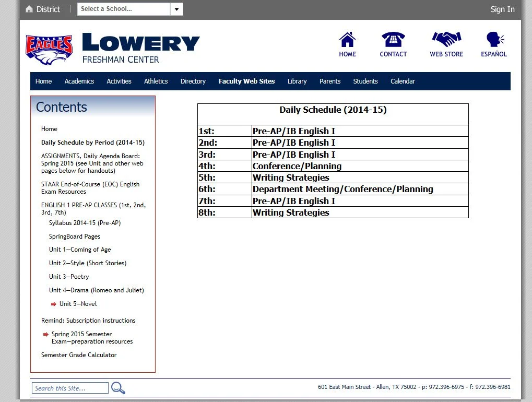Click the magnifying glass search icon

(118, 388)
